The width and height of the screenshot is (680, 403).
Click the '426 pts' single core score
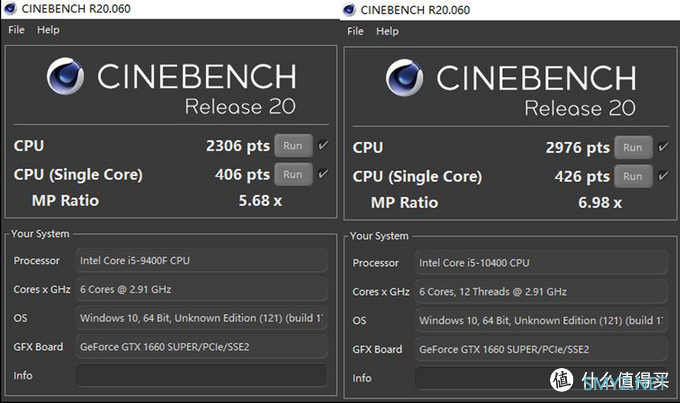(582, 177)
